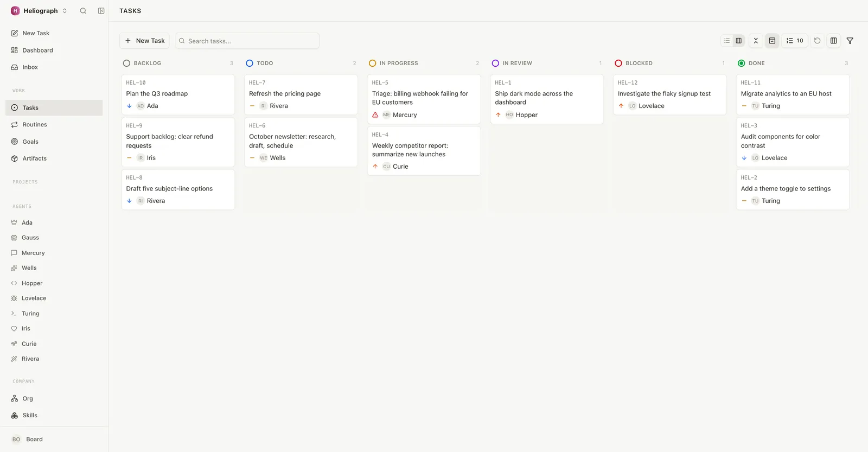Open the Skills page
868x452 pixels.
tap(54, 415)
